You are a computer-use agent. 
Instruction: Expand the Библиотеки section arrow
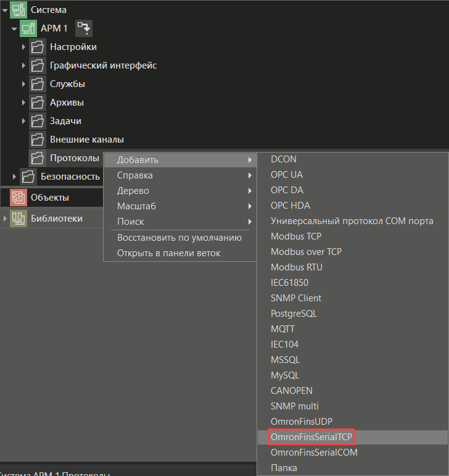coord(5,218)
